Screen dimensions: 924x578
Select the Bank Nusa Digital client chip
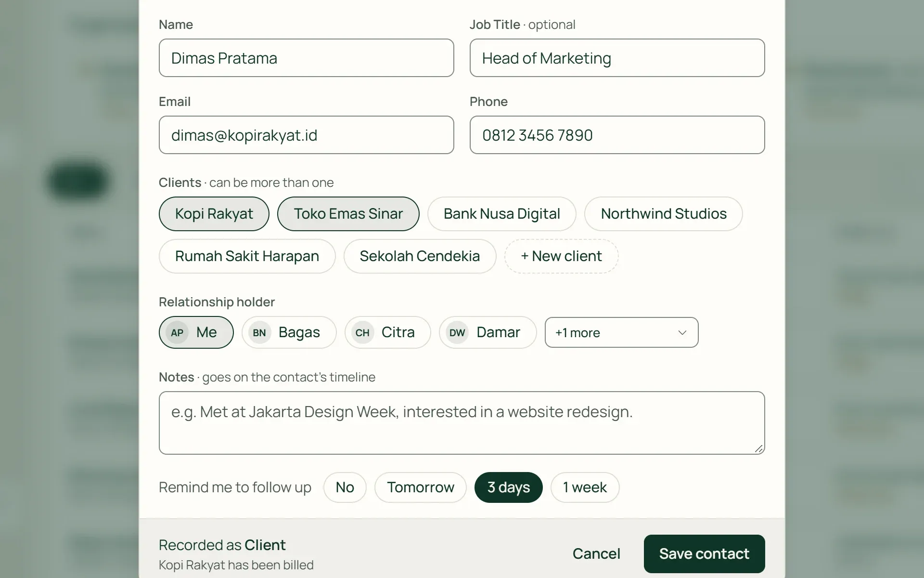(501, 214)
